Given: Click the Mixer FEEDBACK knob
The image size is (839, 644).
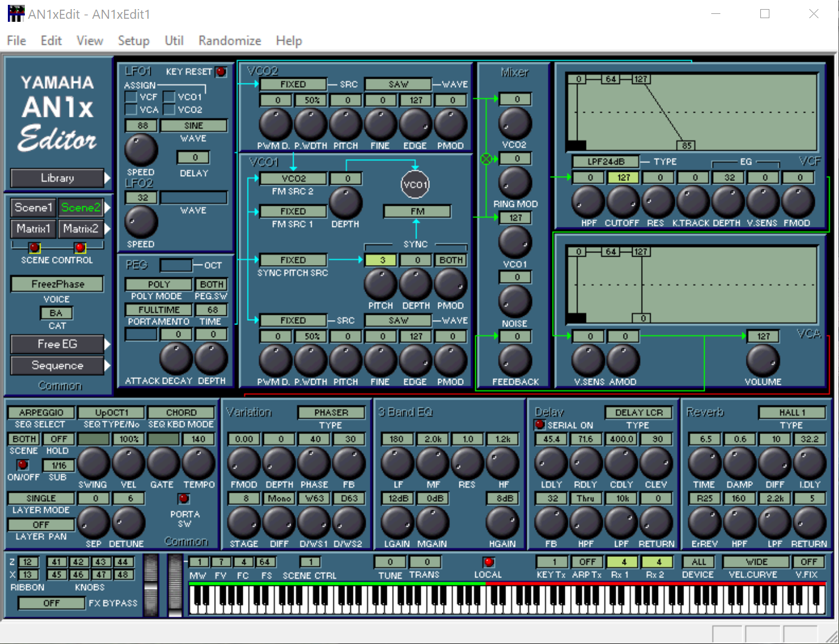Looking at the screenshot, I should pos(515,360).
